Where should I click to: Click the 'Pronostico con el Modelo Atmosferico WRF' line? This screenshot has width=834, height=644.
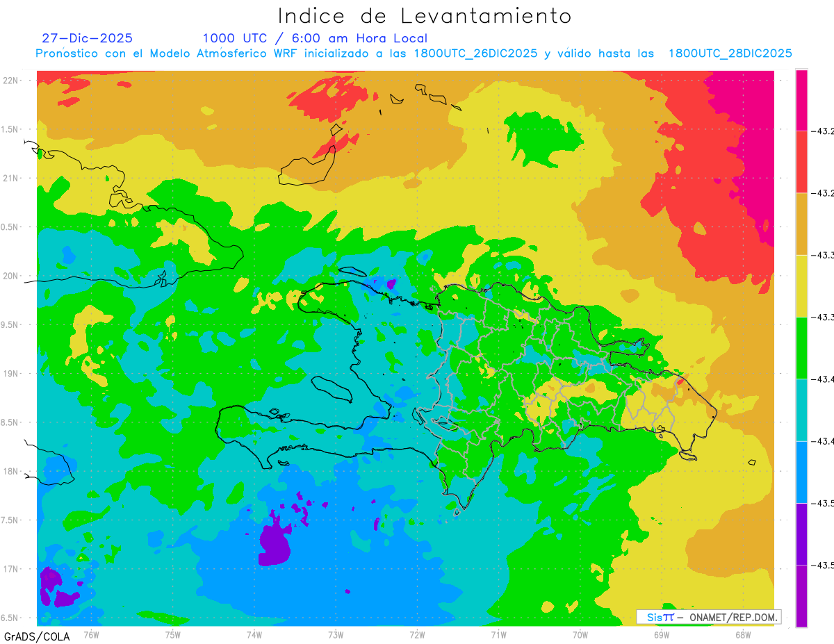[x=414, y=53]
